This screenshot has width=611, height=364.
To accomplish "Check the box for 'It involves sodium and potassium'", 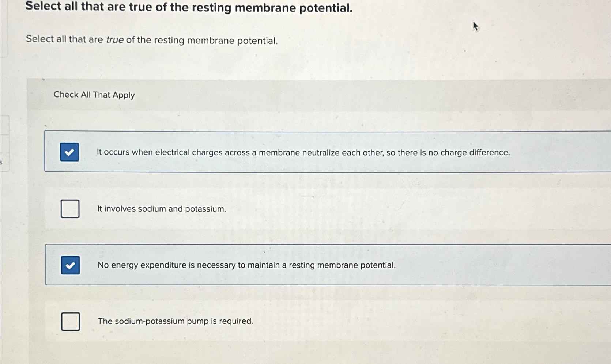I will pos(70,208).
